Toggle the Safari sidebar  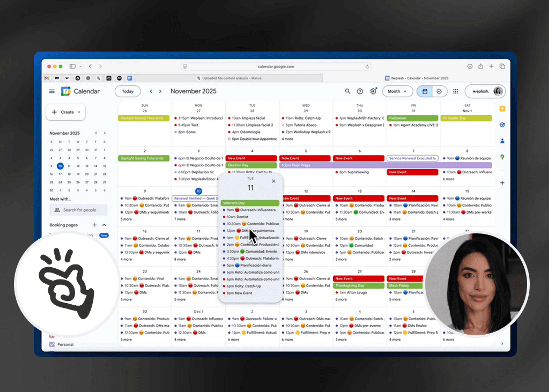[x=72, y=66]
